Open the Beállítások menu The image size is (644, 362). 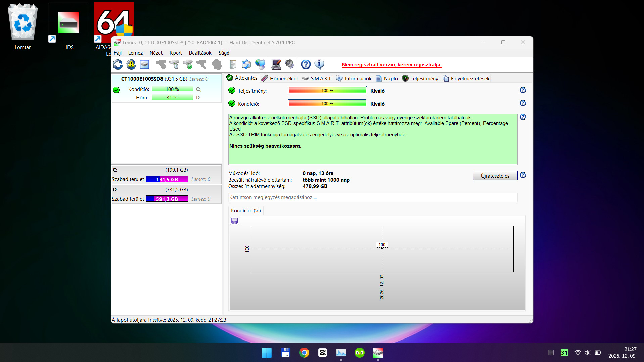tap(200, 53)
